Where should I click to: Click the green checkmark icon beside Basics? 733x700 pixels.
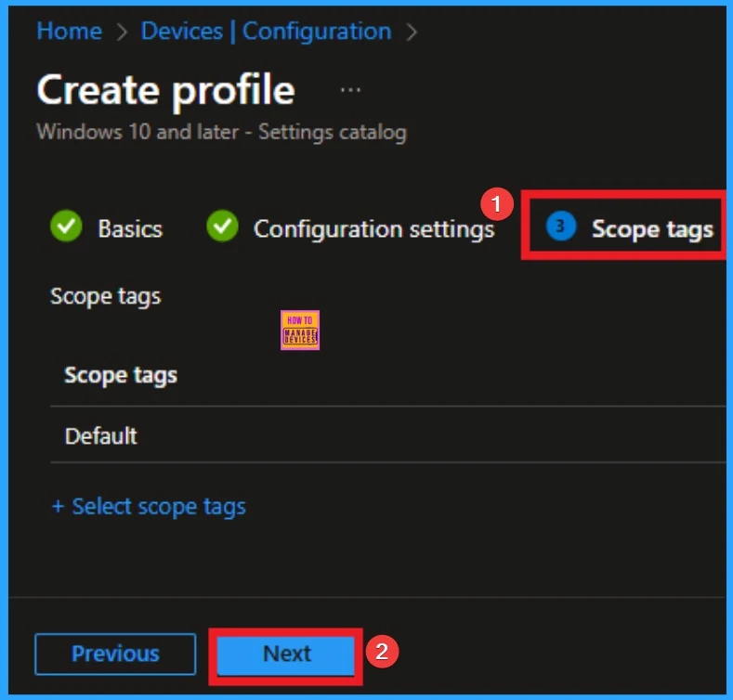coord(66,227)
